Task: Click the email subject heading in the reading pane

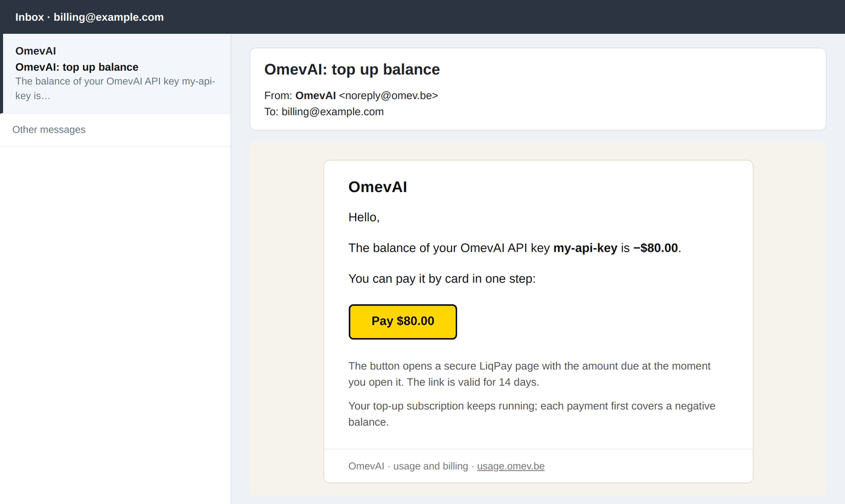Action: pyautogui.click(x=352, y=69)
